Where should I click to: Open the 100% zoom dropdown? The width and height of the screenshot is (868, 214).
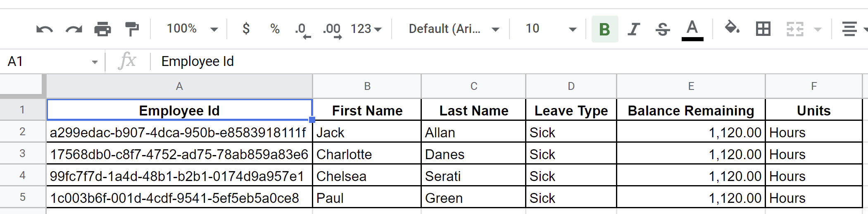pyautogui.click(x=192, y=29)
